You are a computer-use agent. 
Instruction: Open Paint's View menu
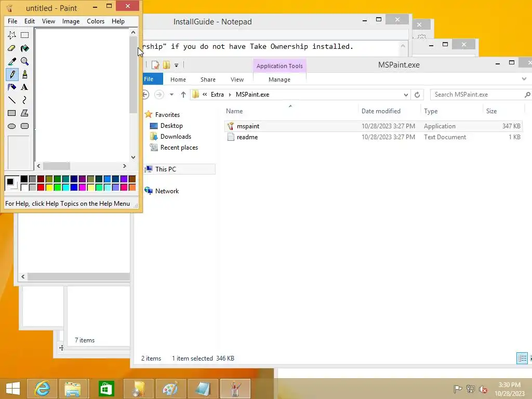(48, 21)
